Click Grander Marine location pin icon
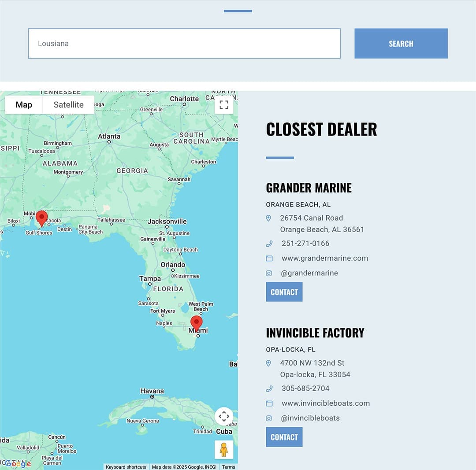The height and width of the screenshot is (470, 476). tap(268, 218)
